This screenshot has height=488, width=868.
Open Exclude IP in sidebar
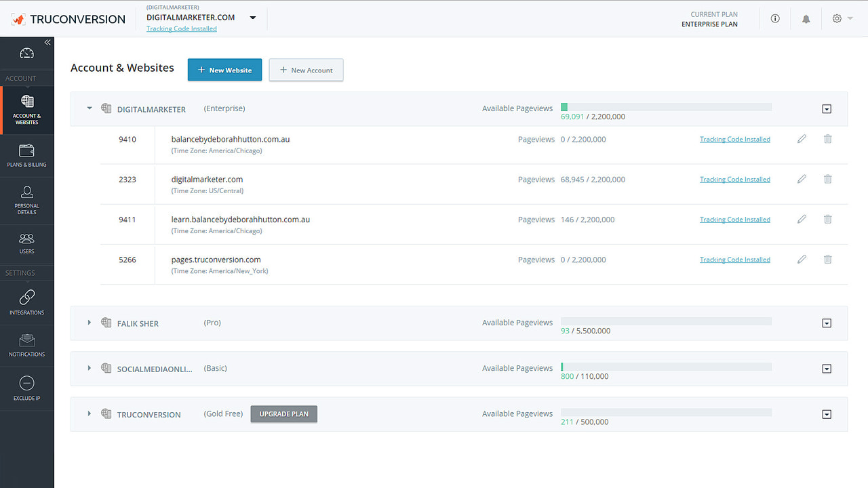tap(26, 388)
